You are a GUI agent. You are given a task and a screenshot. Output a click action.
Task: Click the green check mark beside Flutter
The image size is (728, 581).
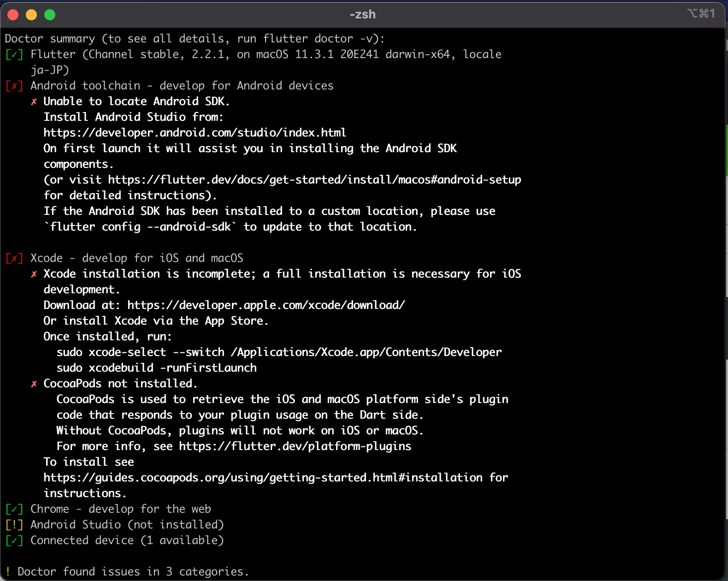pos(14,54)
